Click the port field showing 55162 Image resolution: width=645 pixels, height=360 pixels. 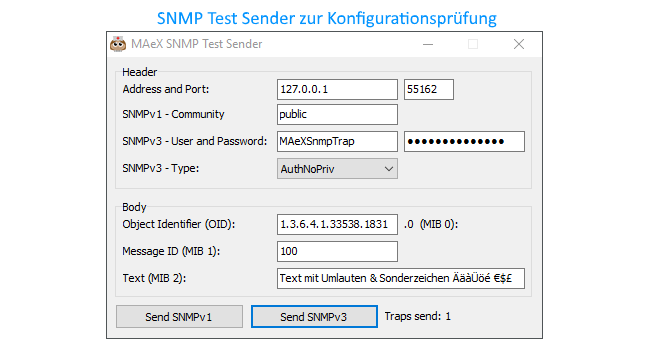pyautogui.click(x=429, y=89)
